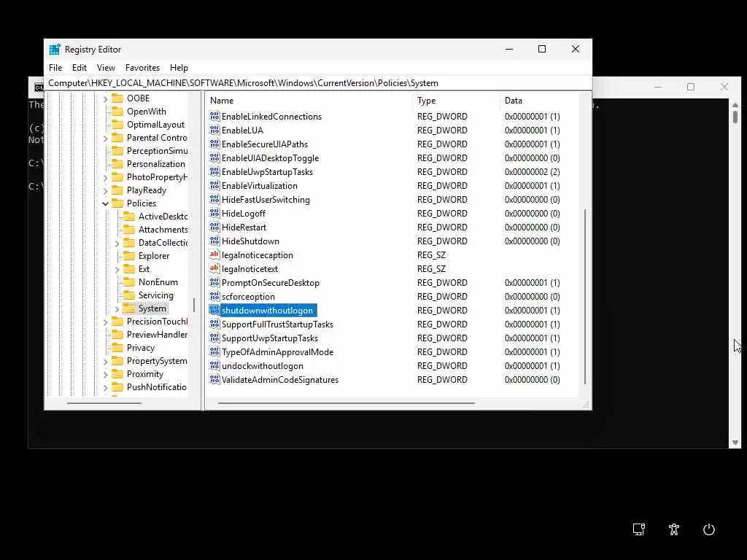
Task: Select the SupportFullTrustStartupTasks value
Action: pos(277,324)
